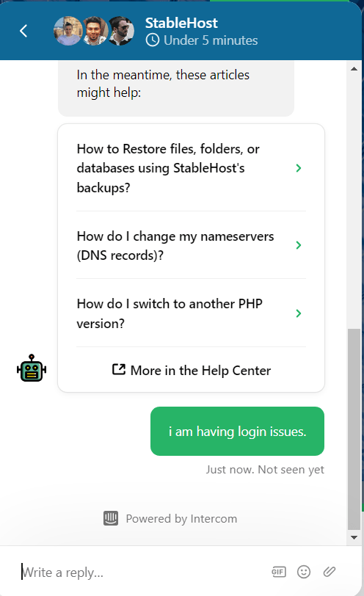This screenshot has height=596, width=364.
Task: Go back using the header arrow
Action: tap(23, 31)
